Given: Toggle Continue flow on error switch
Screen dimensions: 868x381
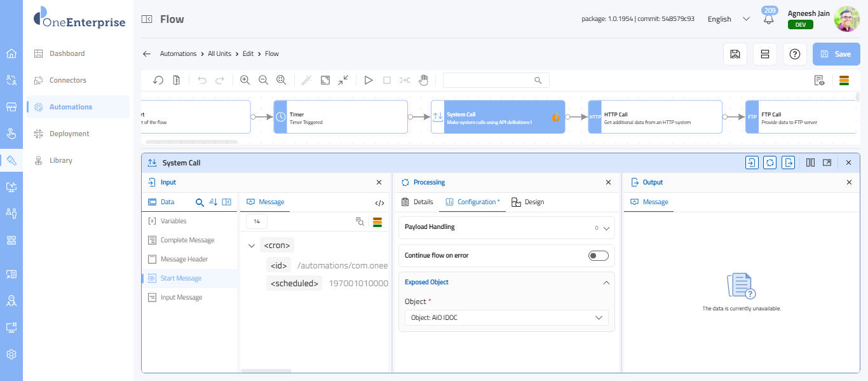Looking at the screenshot, I should coord(598,256).
